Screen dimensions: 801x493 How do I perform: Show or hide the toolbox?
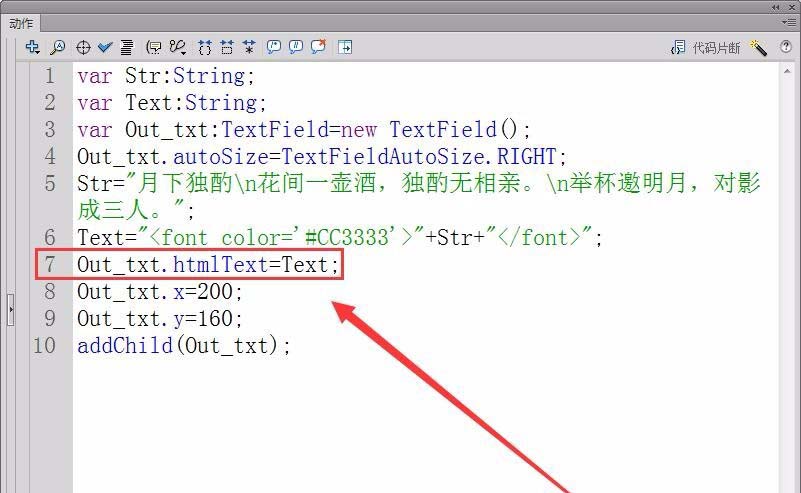(345, 48)
